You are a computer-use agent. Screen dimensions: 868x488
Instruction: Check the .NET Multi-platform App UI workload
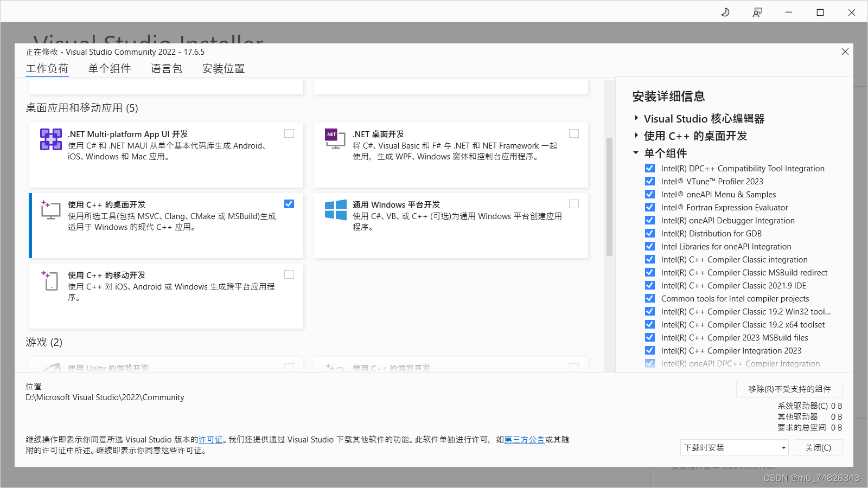289,133
